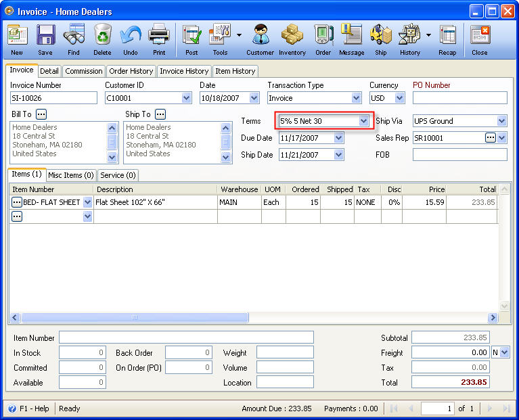Click the Undo arrow icon
The width and height of the screenshot is (519, 420).
click(x=131, y=40)
